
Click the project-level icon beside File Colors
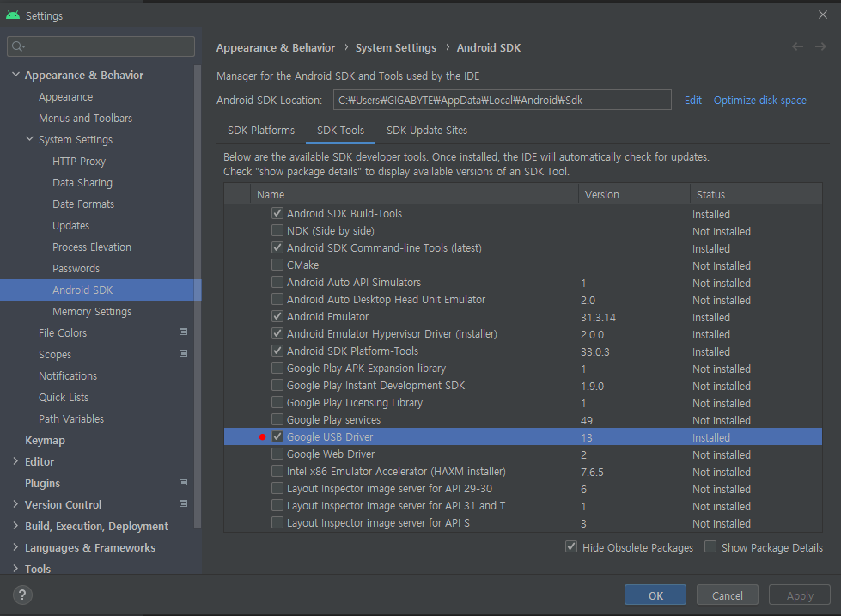tap(184, 332)
